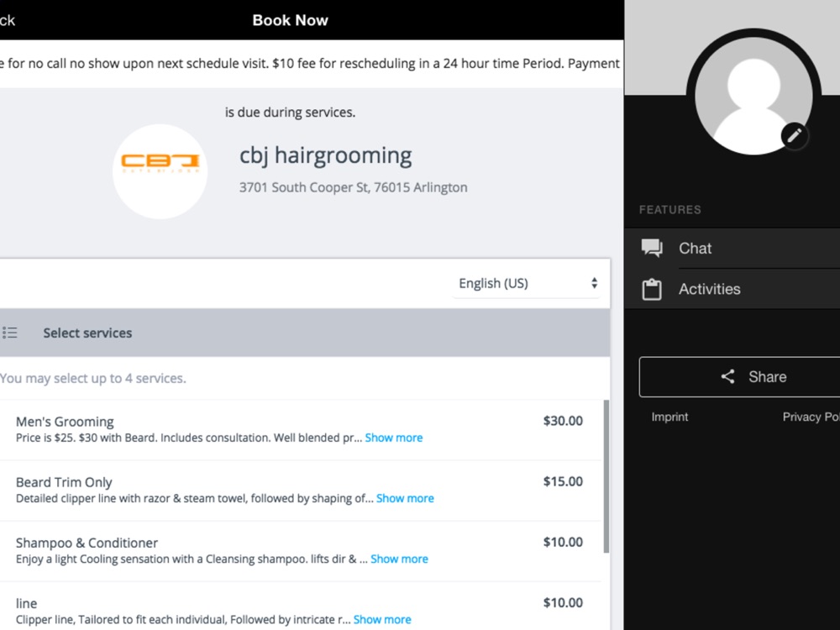840x630 pixels.
Task: Select the Beard Trim Only service
Action: point(300,491)
